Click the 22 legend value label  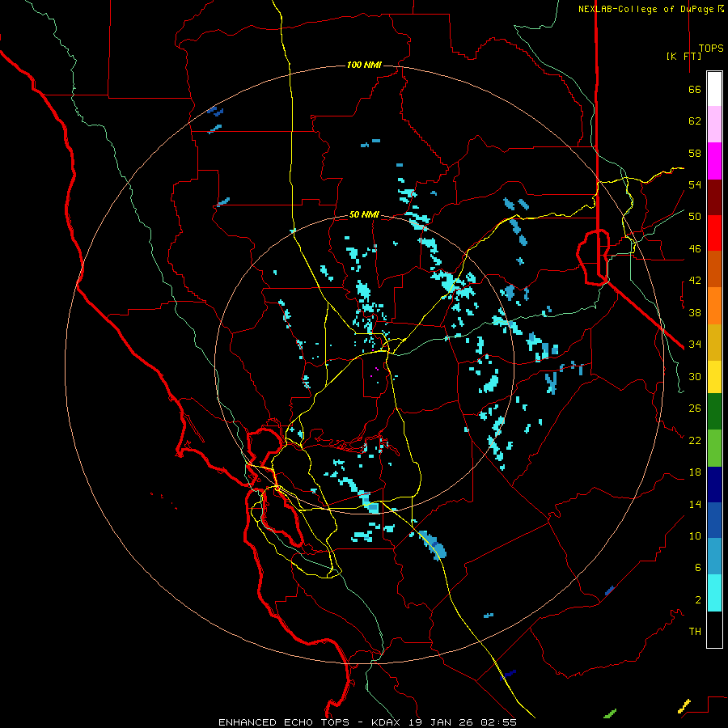pyautogui.click(x=695, y=441)
